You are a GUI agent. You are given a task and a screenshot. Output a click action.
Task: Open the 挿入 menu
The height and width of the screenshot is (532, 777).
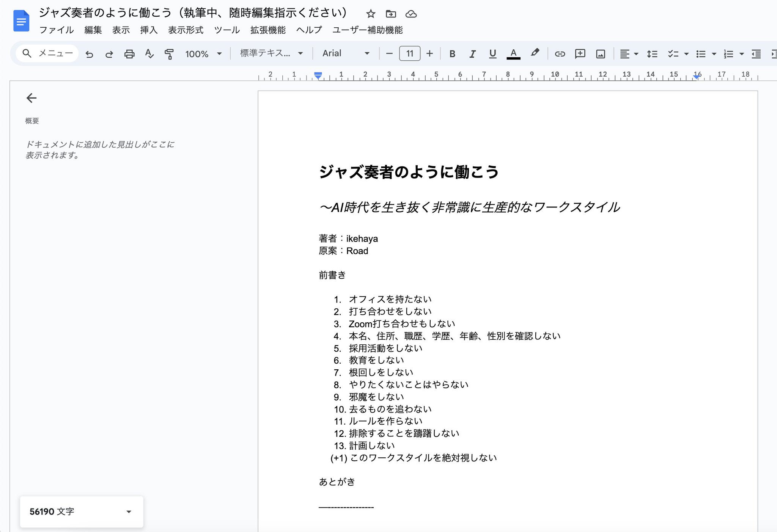[x=149, y=30]
